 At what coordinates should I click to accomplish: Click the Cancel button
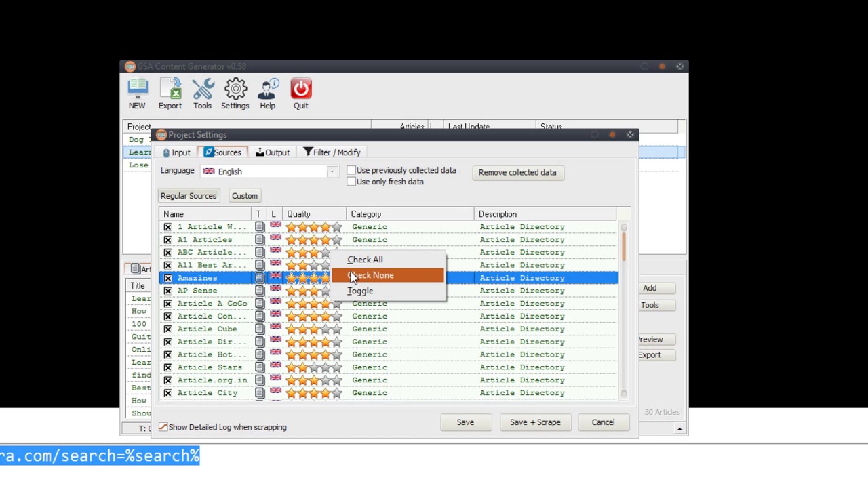[x=603, y=422]
